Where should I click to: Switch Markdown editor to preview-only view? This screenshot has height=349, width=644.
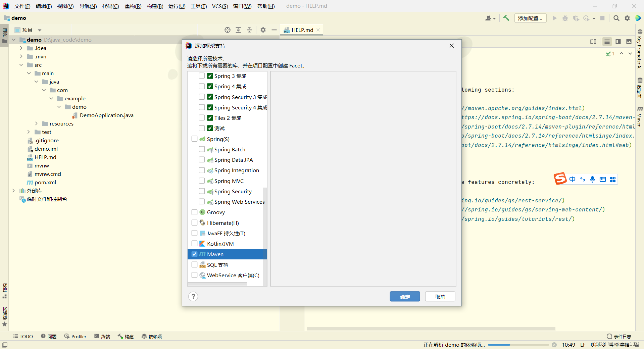tap(629, 42)
